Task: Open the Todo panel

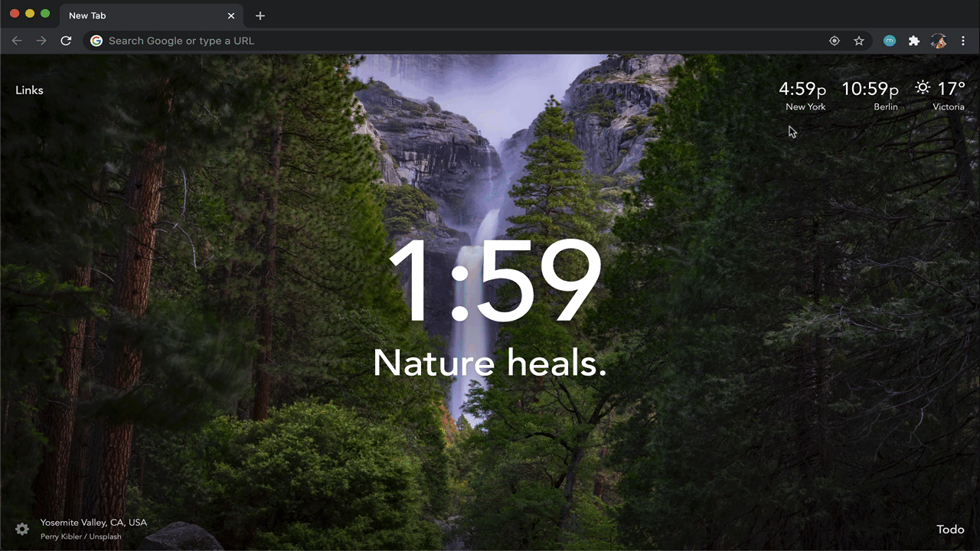Action: pos(950,530)
